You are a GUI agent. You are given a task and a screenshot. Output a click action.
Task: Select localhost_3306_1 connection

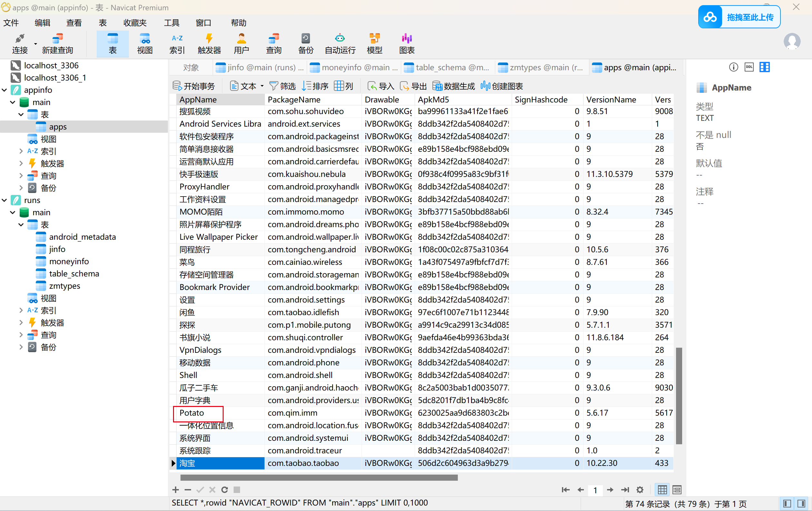tap(55, 78)
